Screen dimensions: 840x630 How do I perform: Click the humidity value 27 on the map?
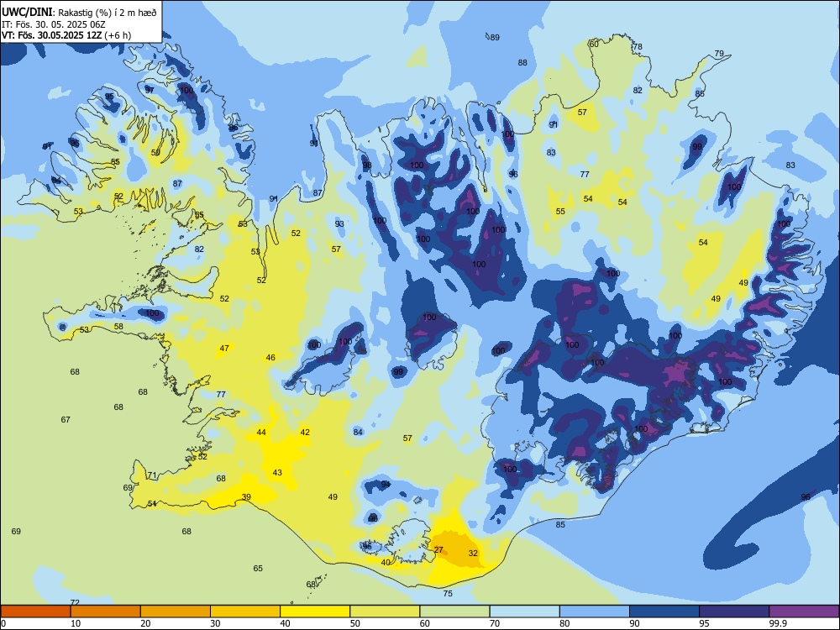point(438,549)
